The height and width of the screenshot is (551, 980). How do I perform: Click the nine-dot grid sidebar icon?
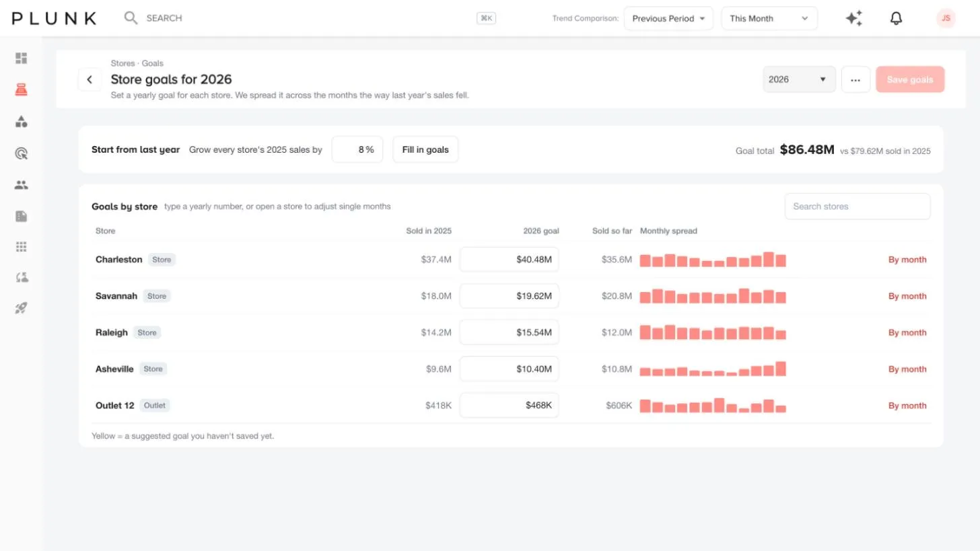tap(22, 247)
